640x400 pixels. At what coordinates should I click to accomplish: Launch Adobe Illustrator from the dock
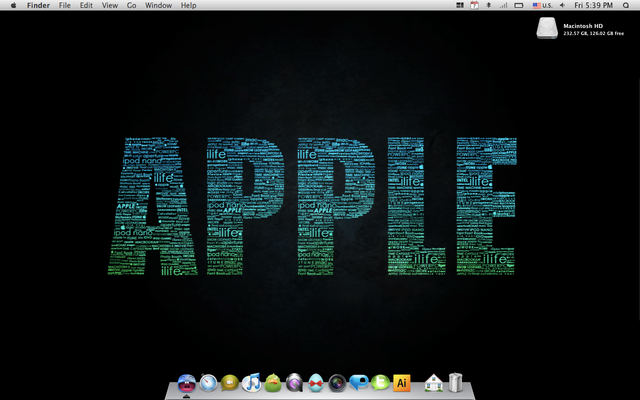(402, 382)
